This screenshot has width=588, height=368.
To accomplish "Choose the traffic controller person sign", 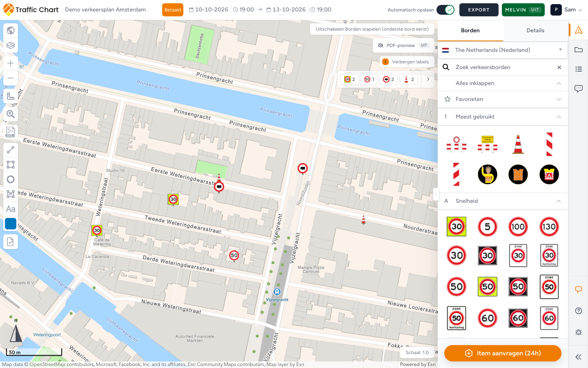I will (488, 175).
